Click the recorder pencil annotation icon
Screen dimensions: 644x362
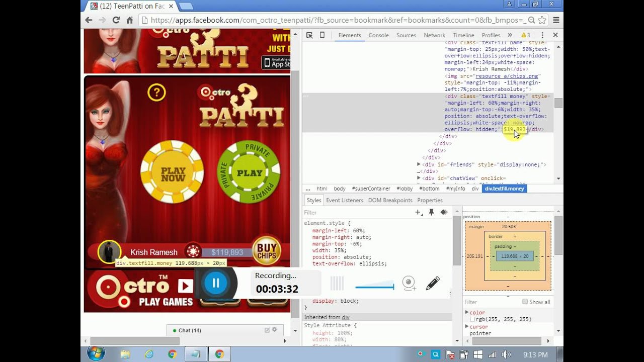click(433, 283)
